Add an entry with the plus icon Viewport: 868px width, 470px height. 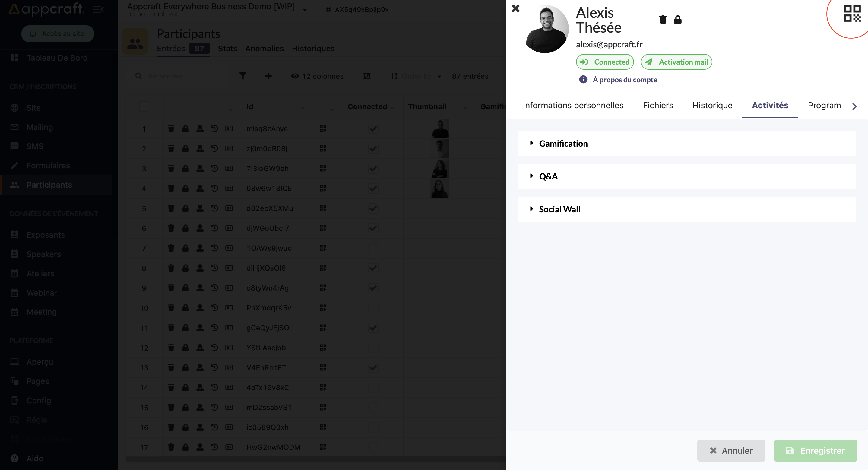pos(268,76)
